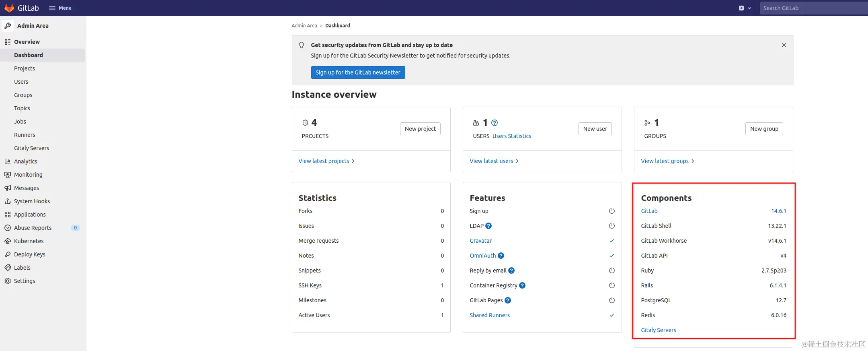
Task: Open Runners in the sidebar
Action: (x=25, y=135)
